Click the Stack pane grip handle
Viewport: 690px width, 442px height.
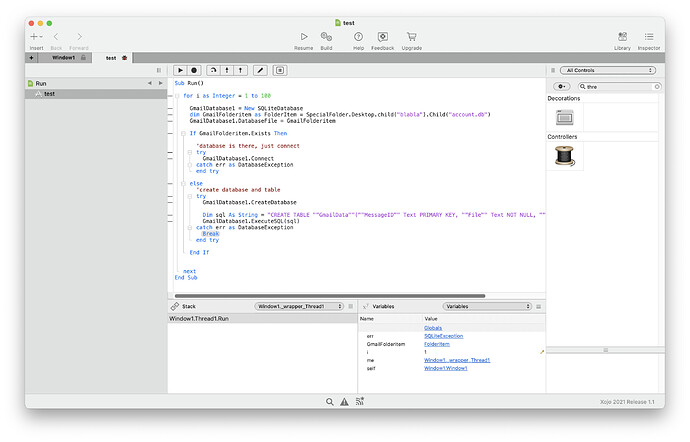(x=351, y=306)
